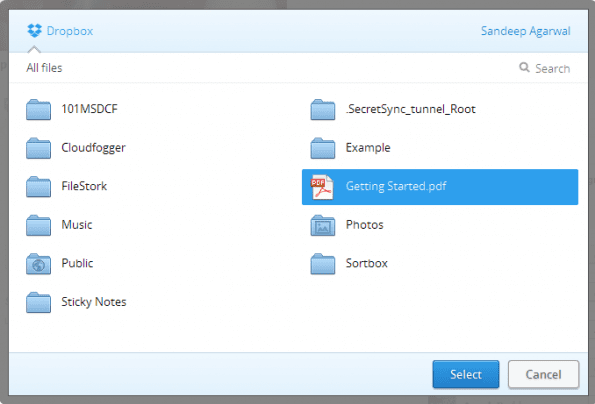Click the PDF icon of Getting Started.pdf
The image size is (595, 404).
click(322, 187)
